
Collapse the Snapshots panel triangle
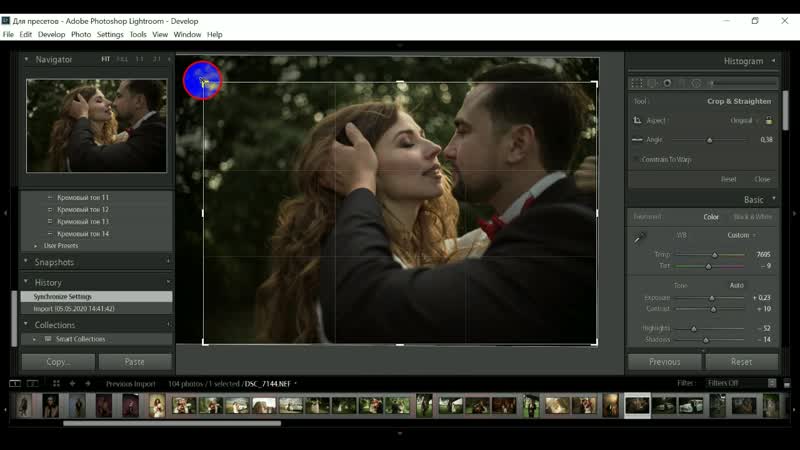26,261
